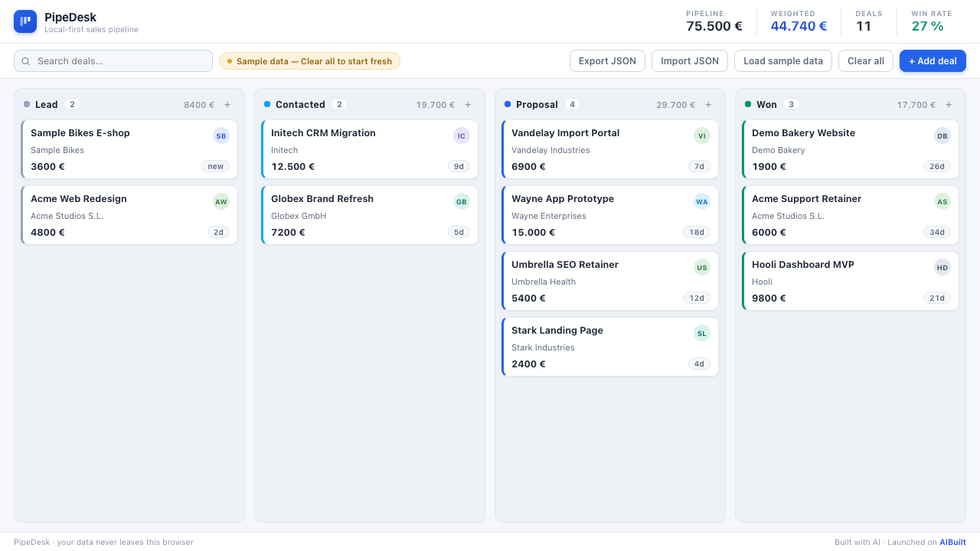980x551 pixels.
Task: Click the Proposal column title
Action: click(537, 105)
